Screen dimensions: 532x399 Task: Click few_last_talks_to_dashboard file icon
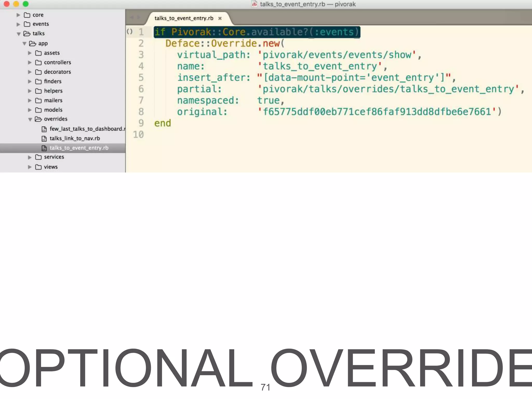click(x=44, y=129)
